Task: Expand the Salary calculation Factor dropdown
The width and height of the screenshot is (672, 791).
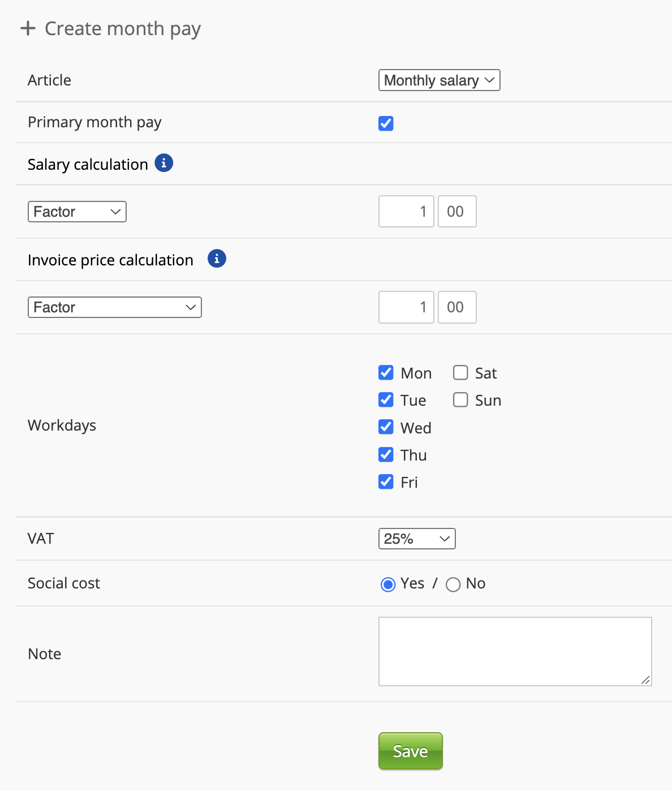Action: 77,212
